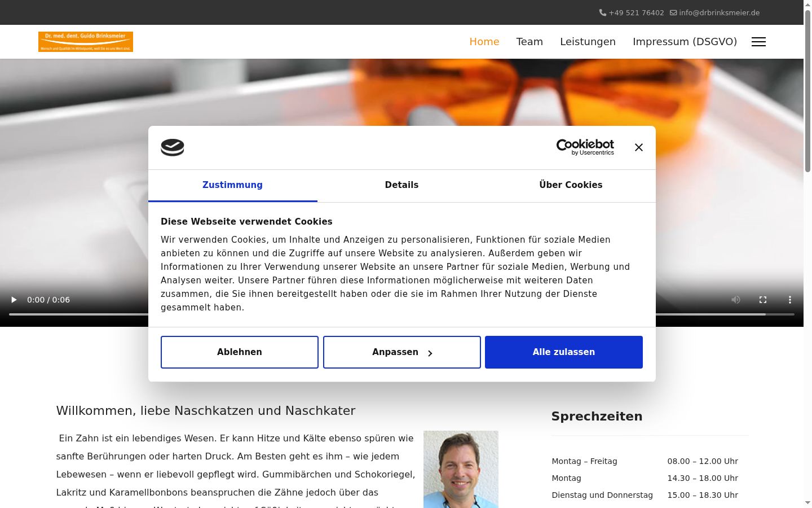Click the Sprechzeiten heading
This screenshot has height=508, width=812.
(597, 417)
